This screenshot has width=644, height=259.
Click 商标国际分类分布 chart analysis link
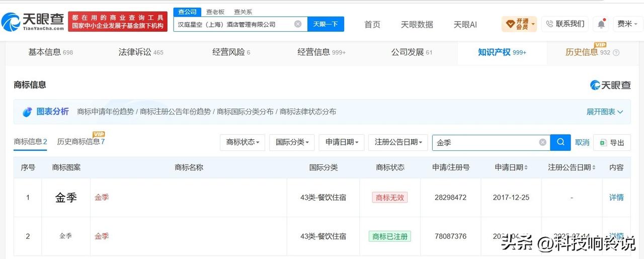point(245,112)
